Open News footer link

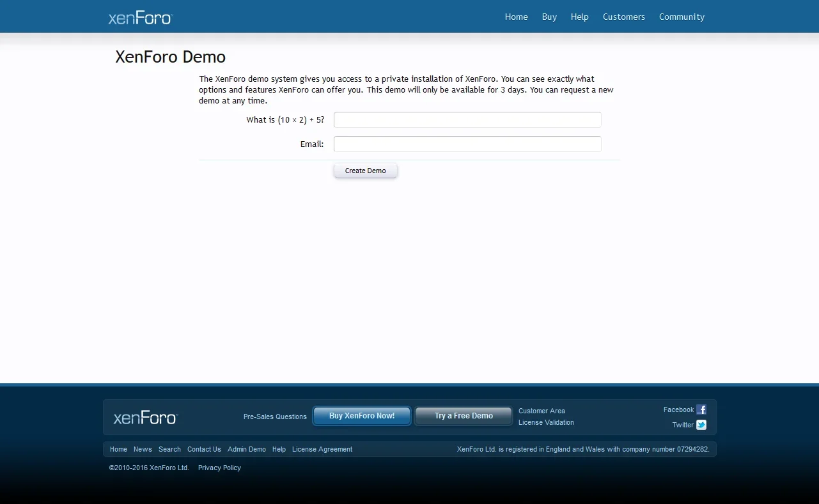pyautogui.click(x=143, y=449)
